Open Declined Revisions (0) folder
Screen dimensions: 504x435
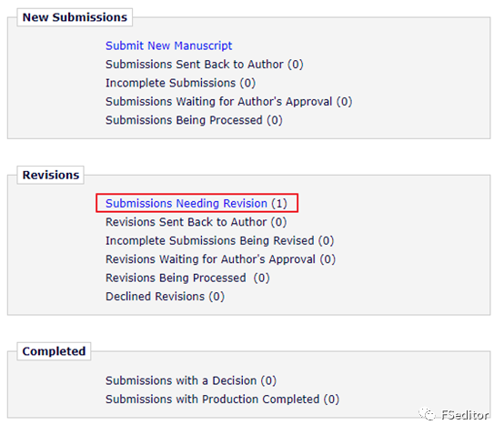tap(166, 297)
